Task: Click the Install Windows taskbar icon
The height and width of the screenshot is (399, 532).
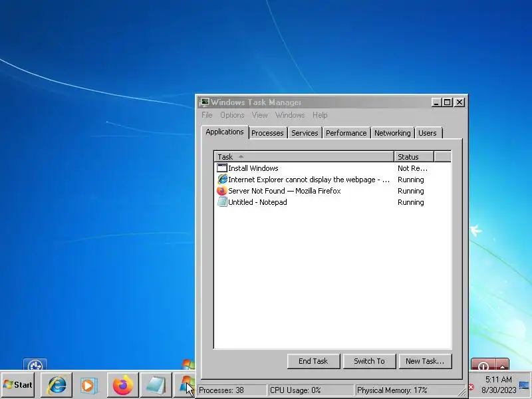Action: [x=185, y=385]
